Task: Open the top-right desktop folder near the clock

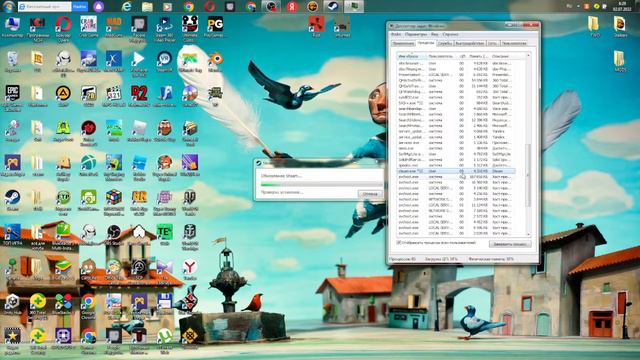Action: click(x=620, y=26)
